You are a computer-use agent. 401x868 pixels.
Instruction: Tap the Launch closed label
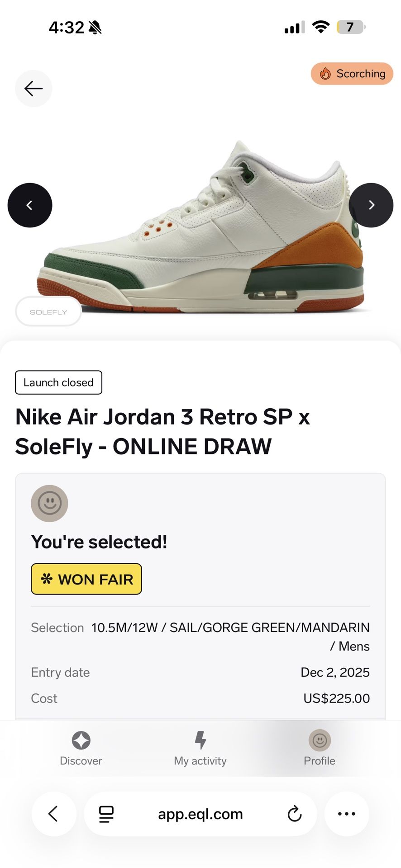click(x=58, y=382)
